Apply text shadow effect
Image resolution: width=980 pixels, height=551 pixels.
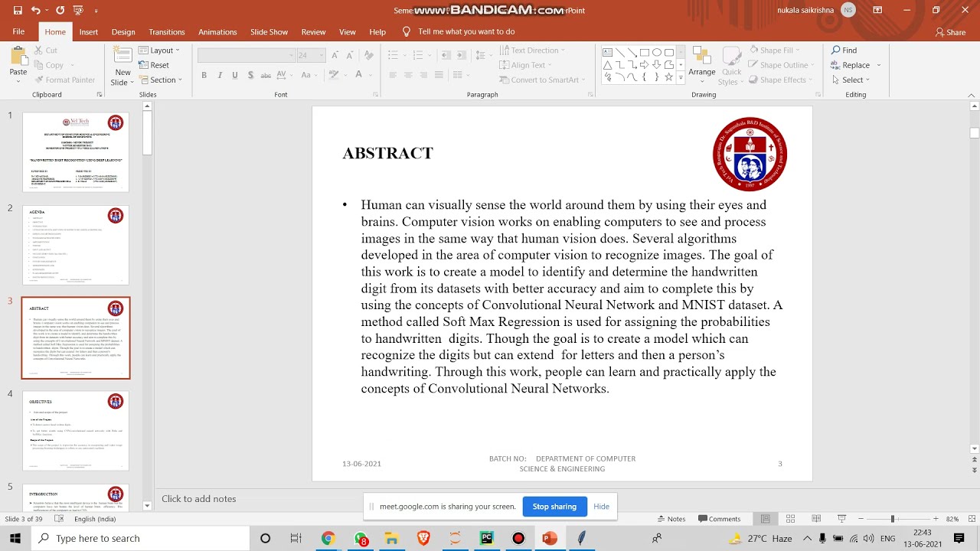[250, 75]
